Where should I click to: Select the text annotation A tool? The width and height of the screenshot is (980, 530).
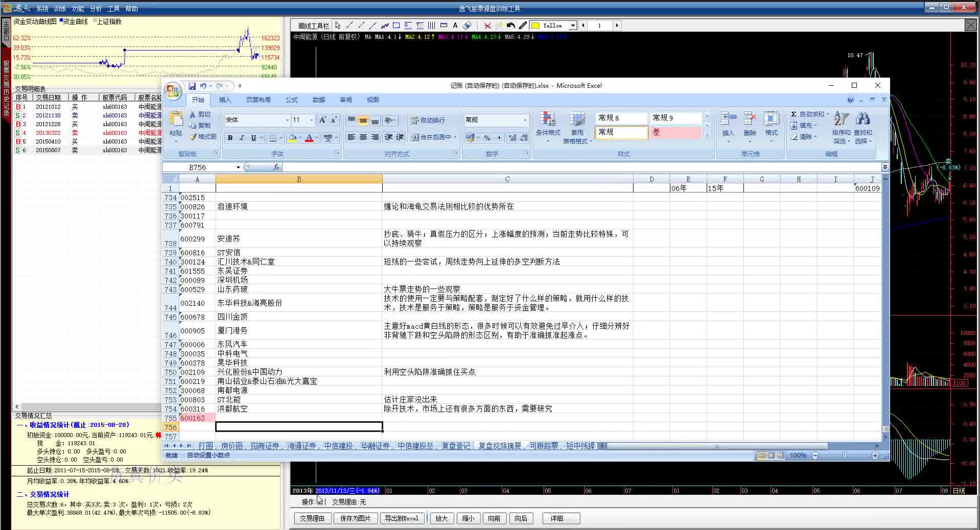[455, 26]
